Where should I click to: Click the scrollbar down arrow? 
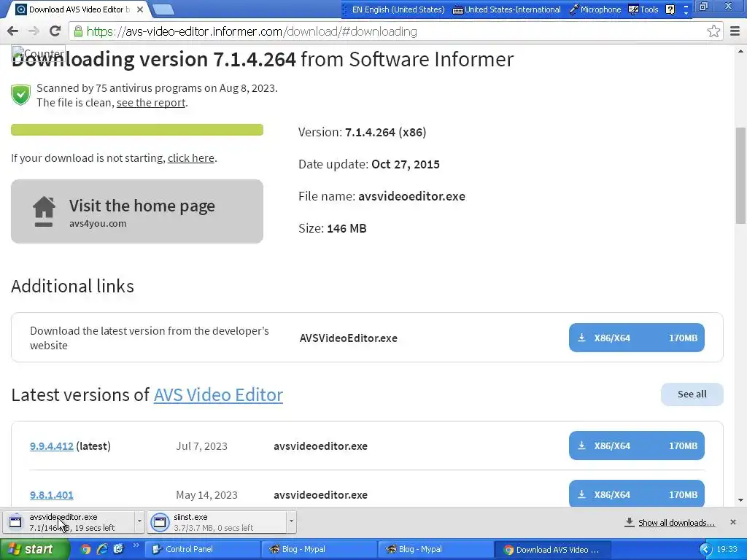pyautogui.click(x=741, y=500)
